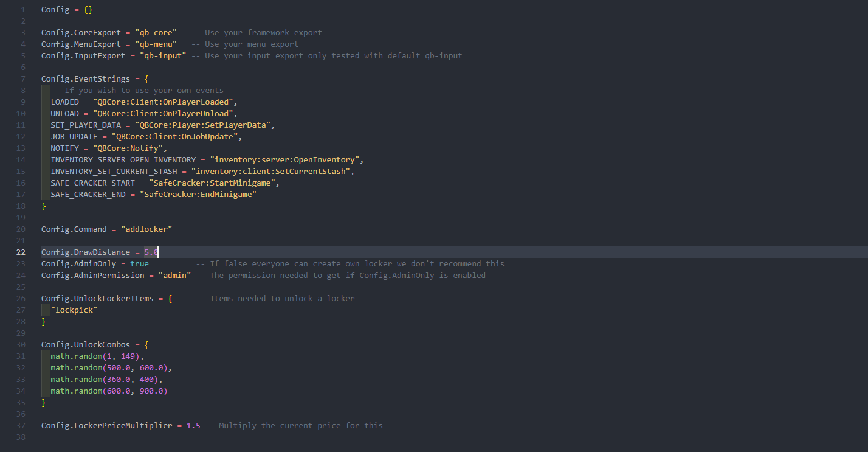The image size is (868, 452).
Task: Click Config.AdminPermission identifier
Action: pyautogui.click(x=93, y=276)
